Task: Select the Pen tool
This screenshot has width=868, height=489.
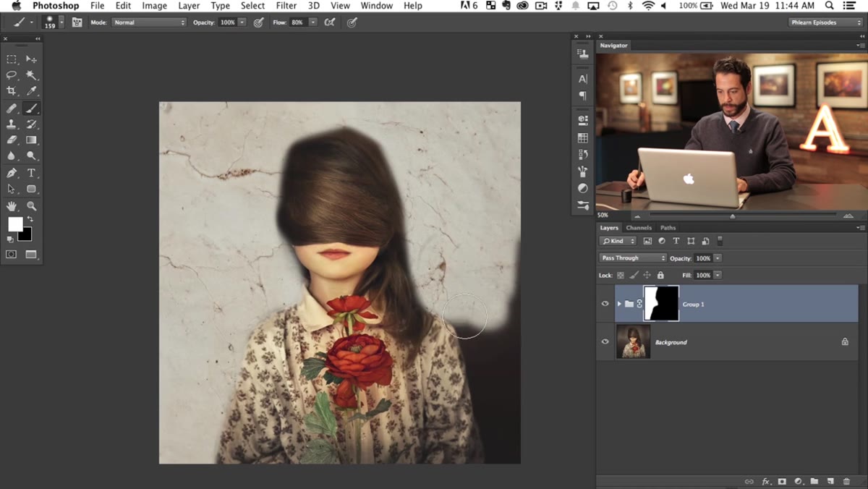Action: click(x=12, y=174)
